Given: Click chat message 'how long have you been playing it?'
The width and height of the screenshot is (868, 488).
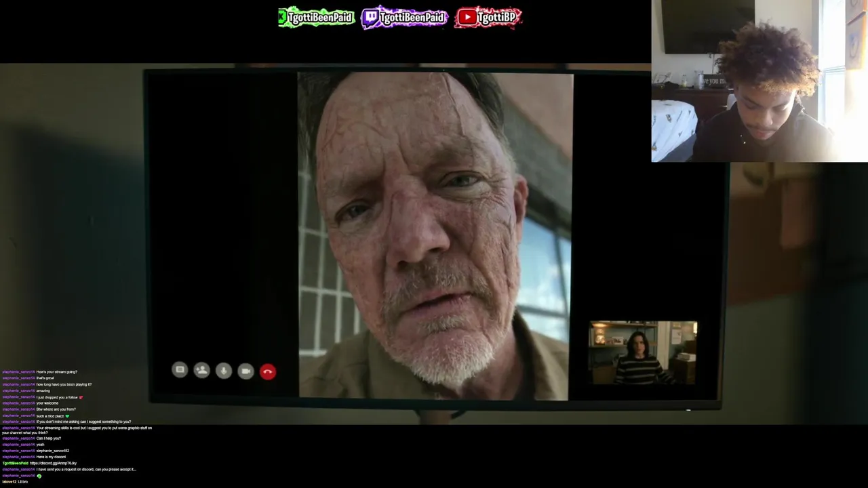Looking at the screenshot, I should [x=64, y=384].
